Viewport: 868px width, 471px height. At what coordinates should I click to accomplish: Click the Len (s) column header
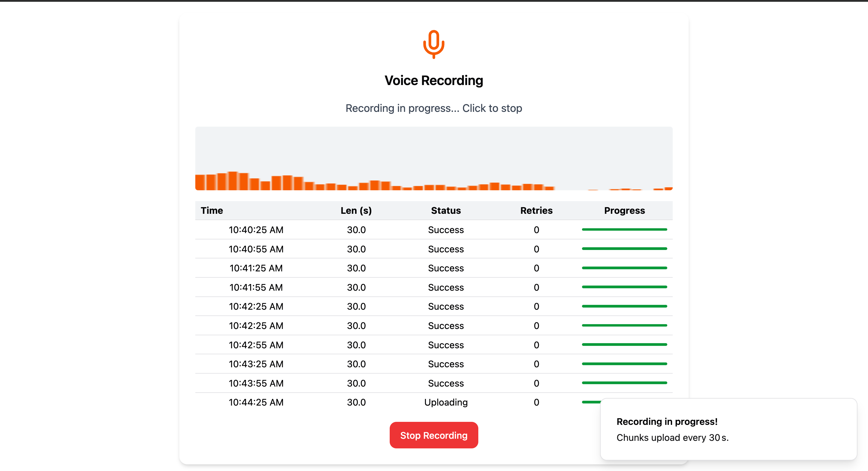pyautogui.click(x=356, y=210)
